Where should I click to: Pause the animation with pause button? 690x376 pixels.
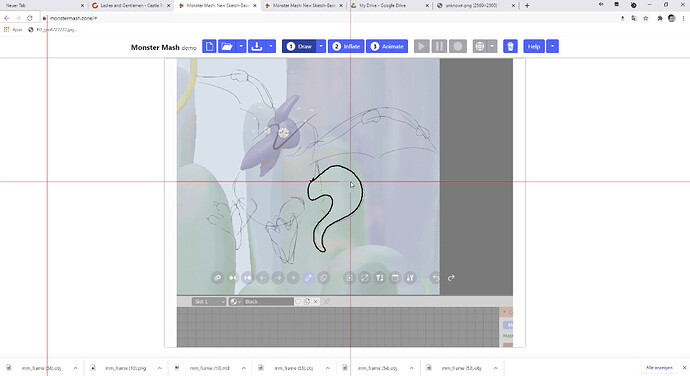coord(440,46)
